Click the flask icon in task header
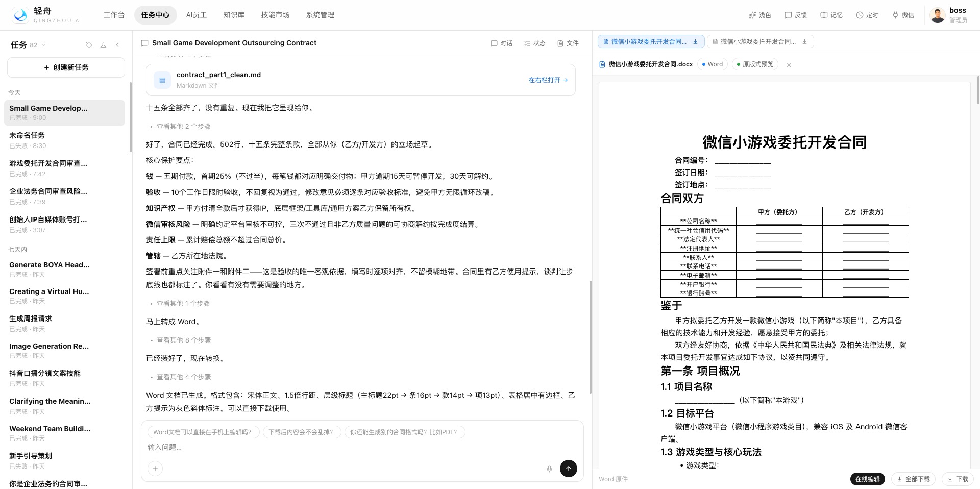The width and height of the screenshot is (980, 489). coord(103,45)
